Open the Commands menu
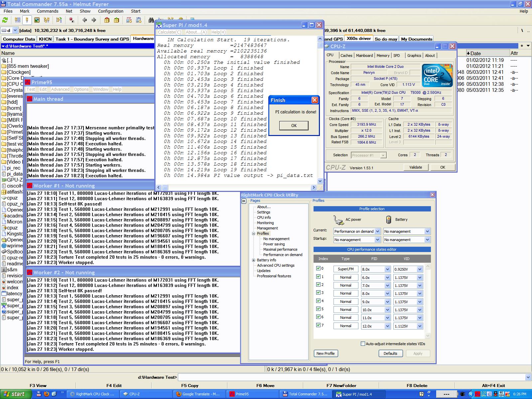 pyautogui.click(x=48, y=11)
